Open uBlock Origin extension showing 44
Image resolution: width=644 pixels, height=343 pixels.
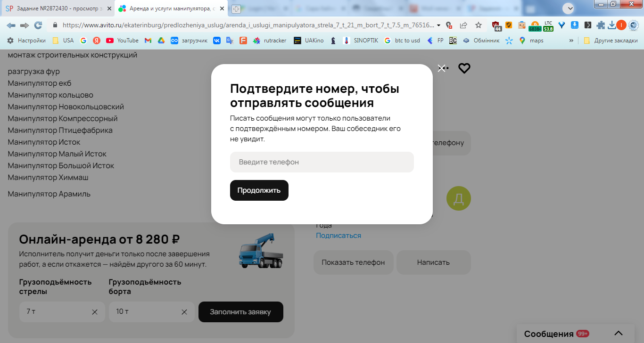click(x=496, y=25)
